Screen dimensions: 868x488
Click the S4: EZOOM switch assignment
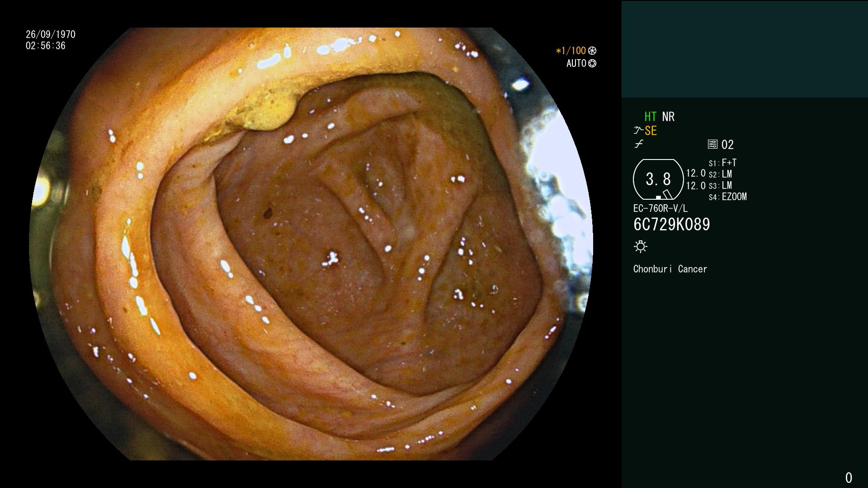(727, 197)
